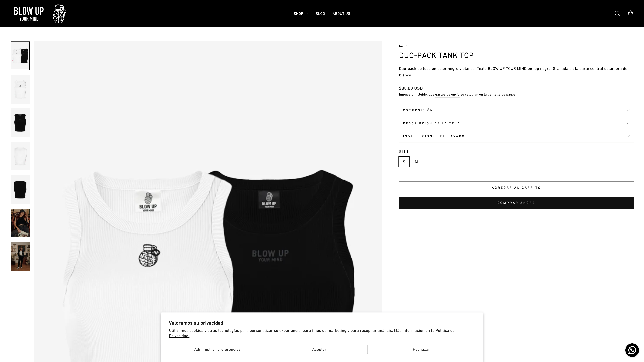The height and width of the screenshot is (362, 644).
Task: Open the About Us page
Action: tap(341, 13)
